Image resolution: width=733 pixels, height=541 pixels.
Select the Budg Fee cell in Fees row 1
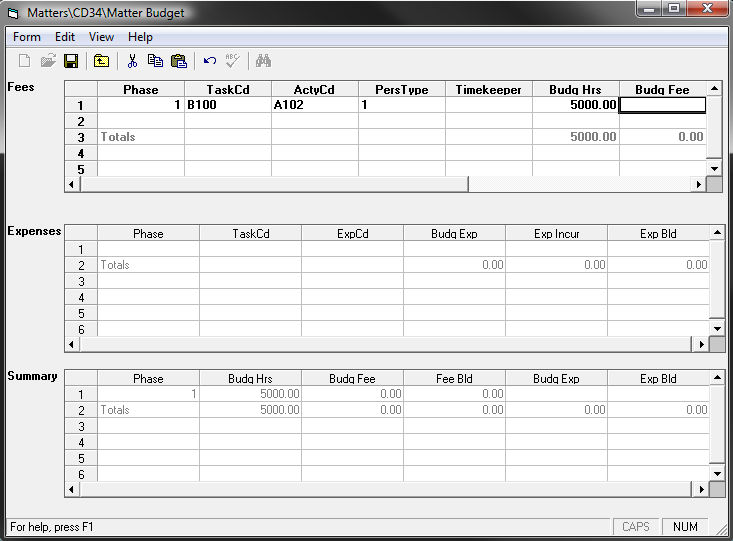point(663,105)
